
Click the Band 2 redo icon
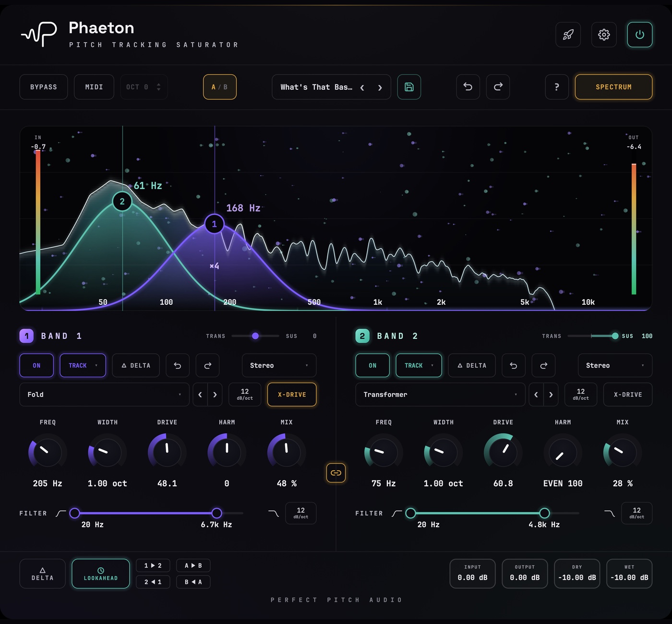point(544,365)
